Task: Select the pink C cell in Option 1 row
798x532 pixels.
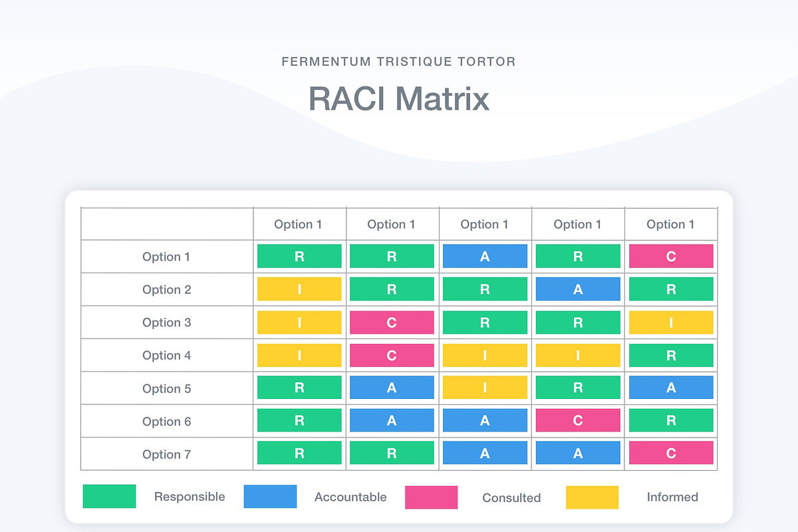Action: [x=671, y=256]
